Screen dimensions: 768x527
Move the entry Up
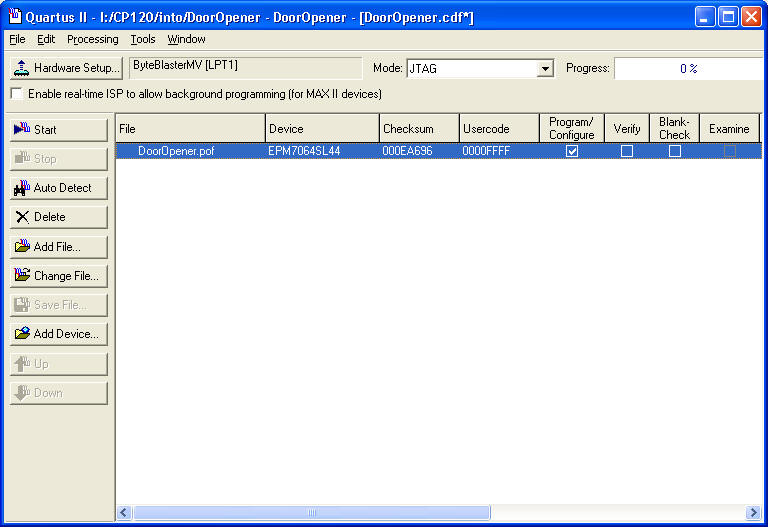(58, 364)
